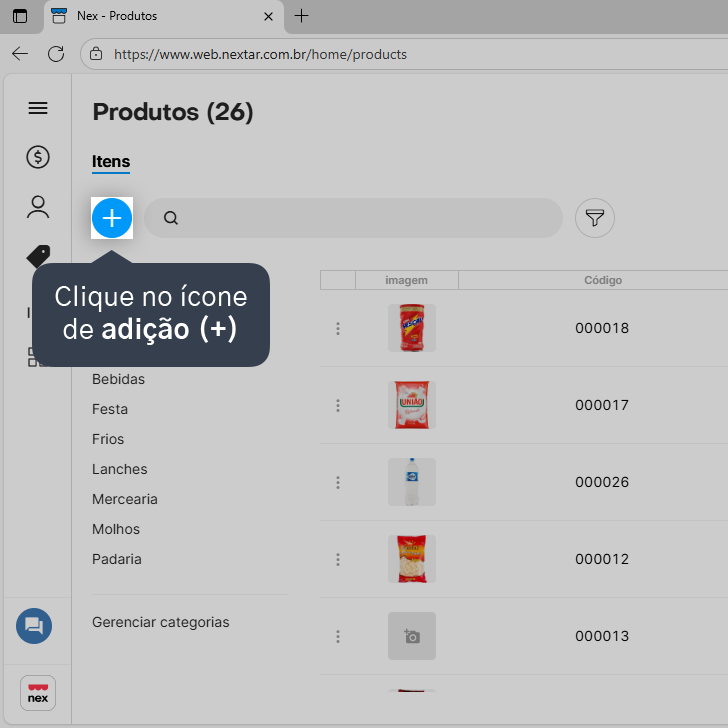The height and width of the screenshot is (728, 728).
Task: Open a new browser tab
Action: coord(301,16)
